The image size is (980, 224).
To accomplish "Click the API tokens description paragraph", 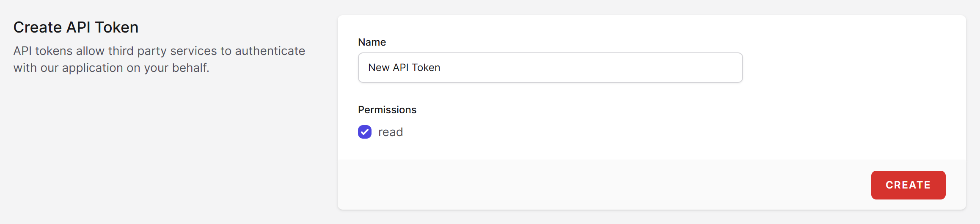I will [159, 59].
